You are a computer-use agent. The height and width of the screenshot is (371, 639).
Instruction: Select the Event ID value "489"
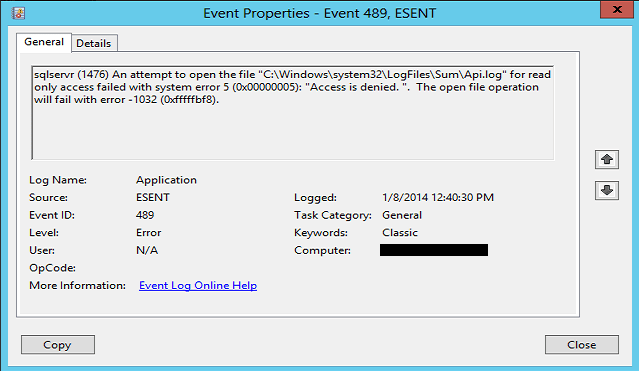coord(145,215)
